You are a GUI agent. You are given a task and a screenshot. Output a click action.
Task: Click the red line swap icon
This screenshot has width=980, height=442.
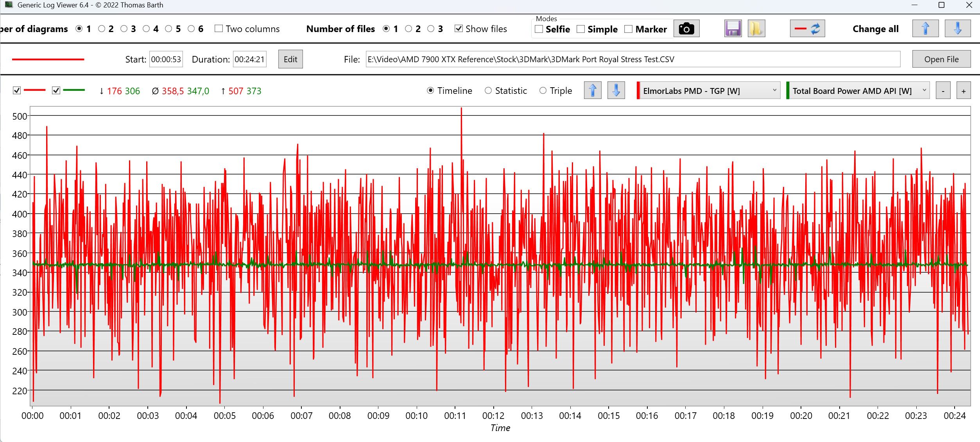[x=807, y=29]
